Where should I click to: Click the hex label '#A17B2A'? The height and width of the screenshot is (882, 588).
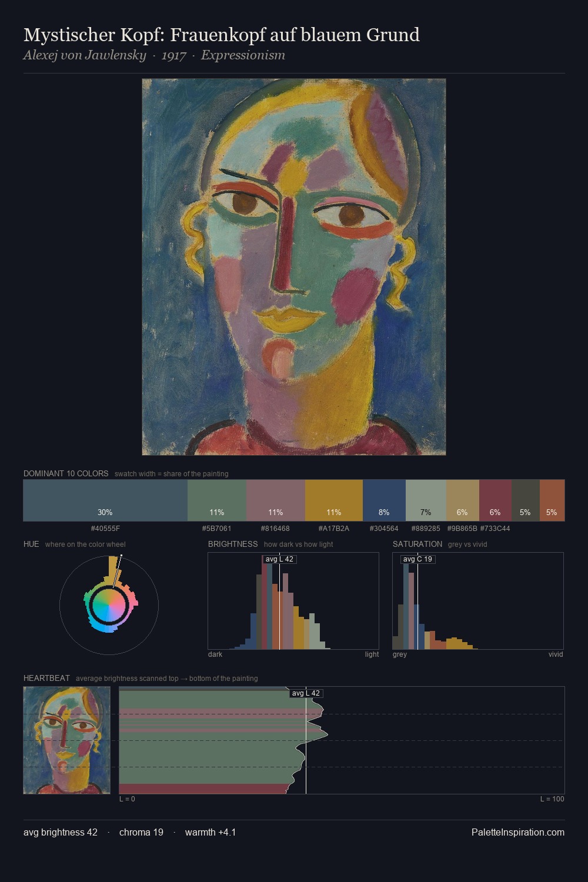[334, 529]
